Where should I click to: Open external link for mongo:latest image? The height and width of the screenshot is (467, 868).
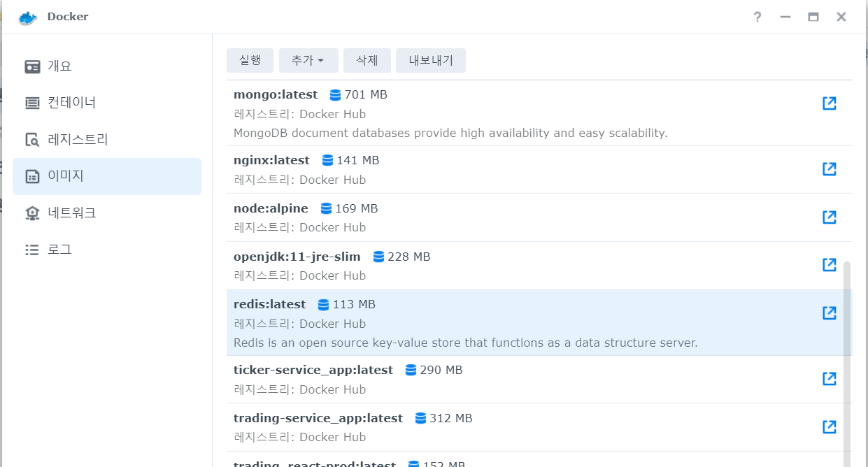coord(829,103)
